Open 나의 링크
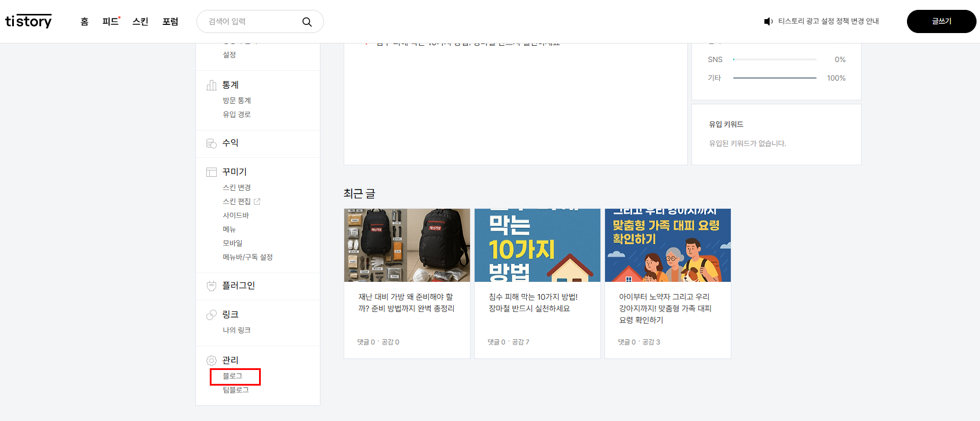This screenshot has height=421, width=980. coord(237,331)
